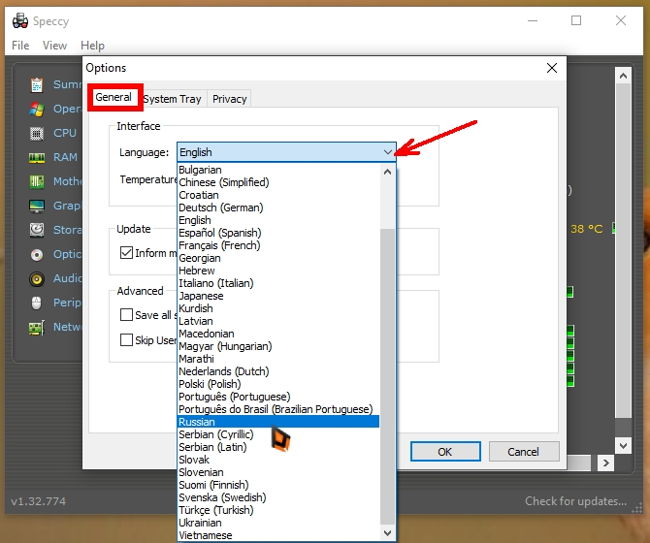Select Polski (Polish) language
Viewport: 650px width, 543px height.
[x=278, y=384]
